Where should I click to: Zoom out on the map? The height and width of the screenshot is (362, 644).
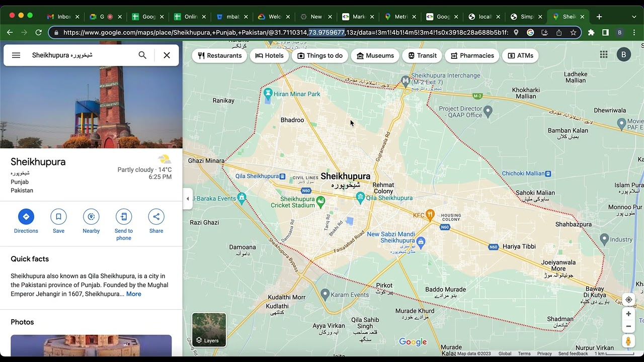[628, 326]
